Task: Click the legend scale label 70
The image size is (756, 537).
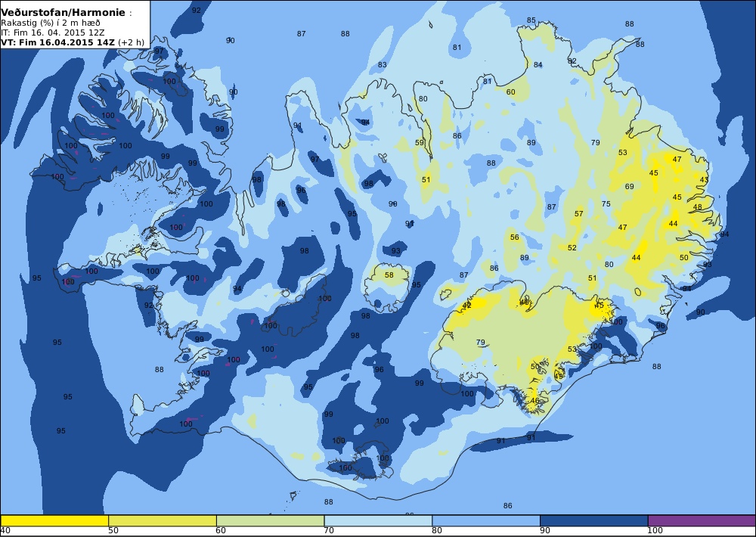Action: point(329,531)
